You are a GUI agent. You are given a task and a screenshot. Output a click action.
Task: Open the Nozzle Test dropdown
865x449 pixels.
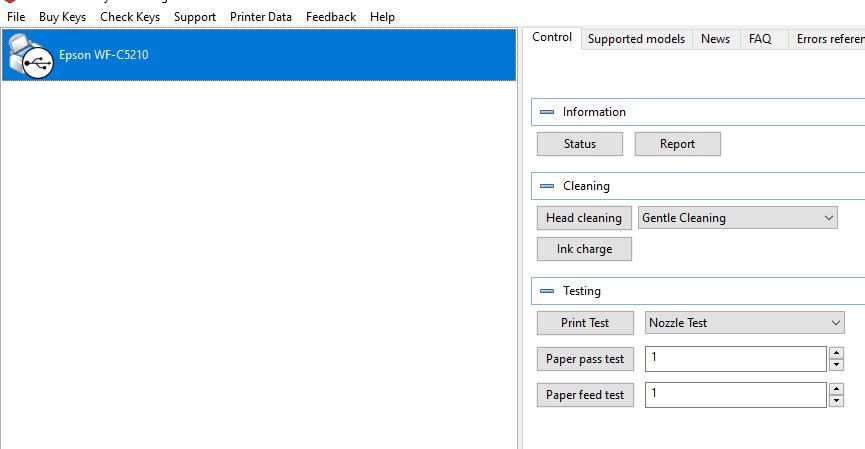(744, 323)
